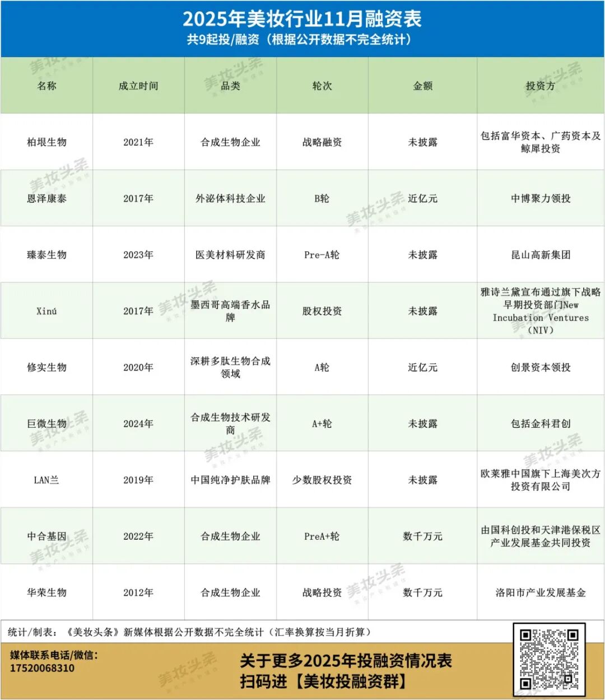Click the 金额 column header
Image resolution: width=605 pixels, height=700 pixels.
click(422, 86)
